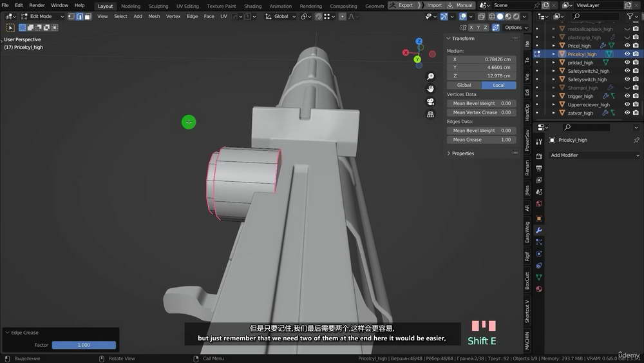
Task: Open the Render menu
Action: tap(37, 5)
